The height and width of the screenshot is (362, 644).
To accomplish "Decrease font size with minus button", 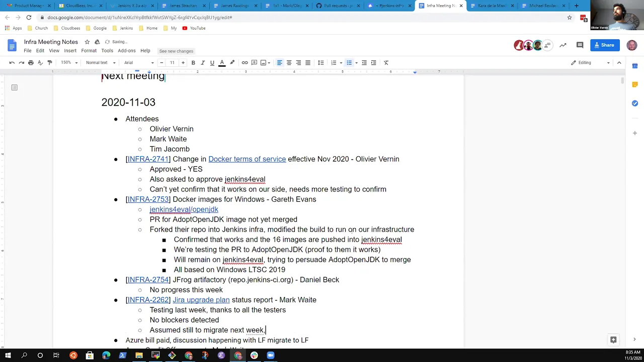I will tap(162, 63).
